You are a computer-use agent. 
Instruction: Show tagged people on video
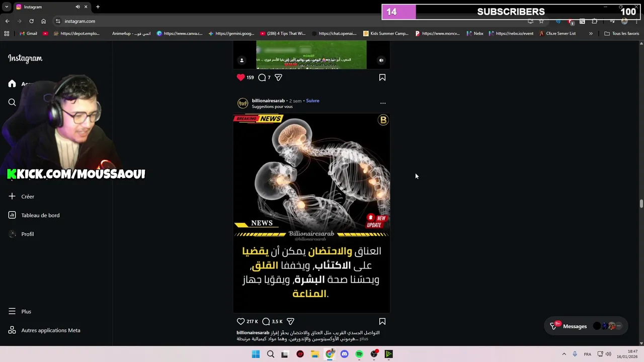pyautogui.click(x=242, y=60)
